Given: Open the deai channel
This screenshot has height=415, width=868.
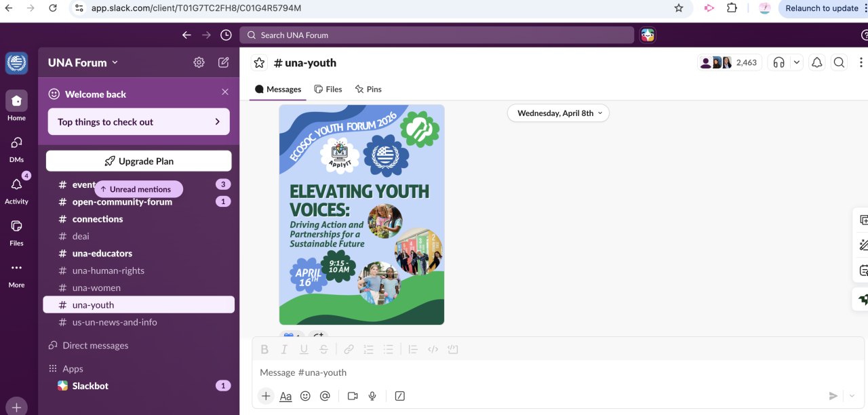Looking at the screenshot, I should pos(138,236).
